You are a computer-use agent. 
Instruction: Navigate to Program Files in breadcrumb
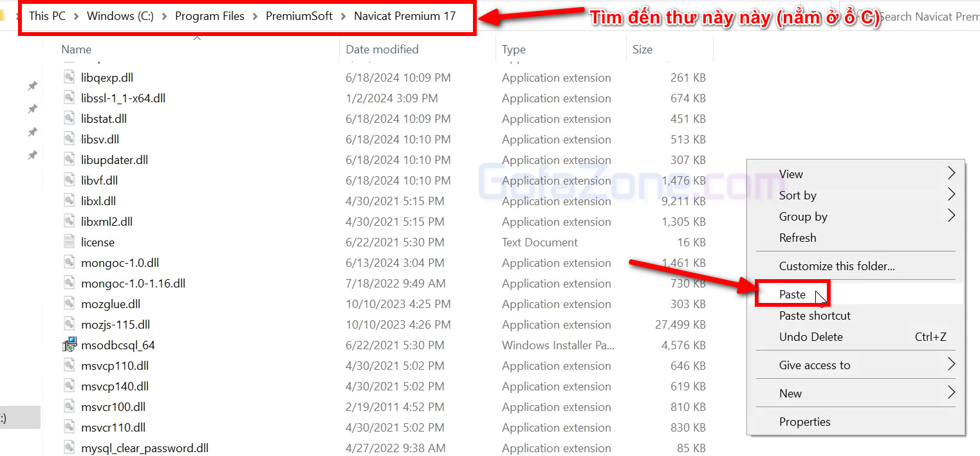[x=209, y=16]
